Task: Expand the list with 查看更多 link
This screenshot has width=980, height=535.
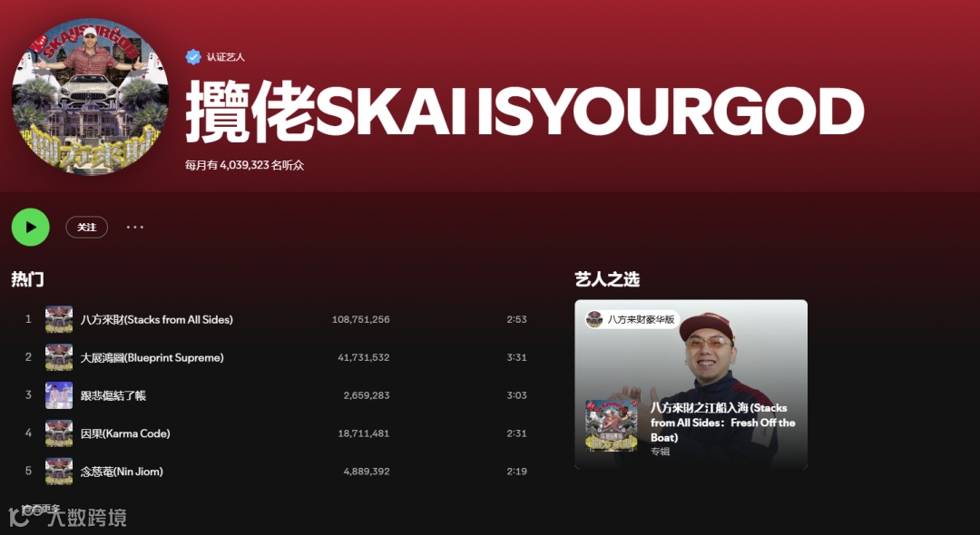Action: (x=41, y=509)
